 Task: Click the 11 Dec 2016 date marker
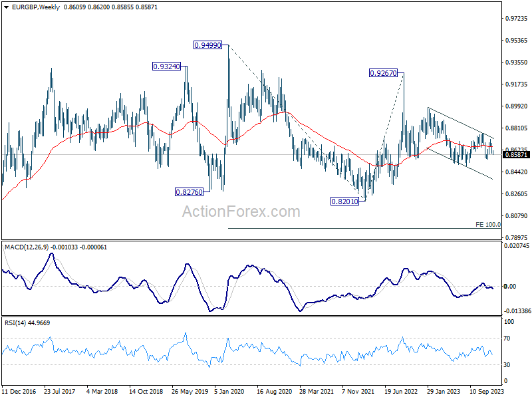(19, 392)
